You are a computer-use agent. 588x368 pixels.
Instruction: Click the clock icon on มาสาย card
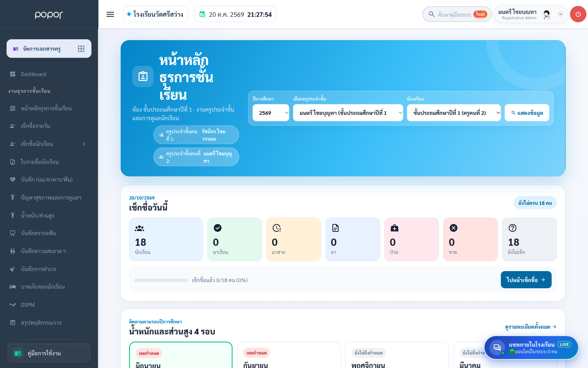click(276, 228)
